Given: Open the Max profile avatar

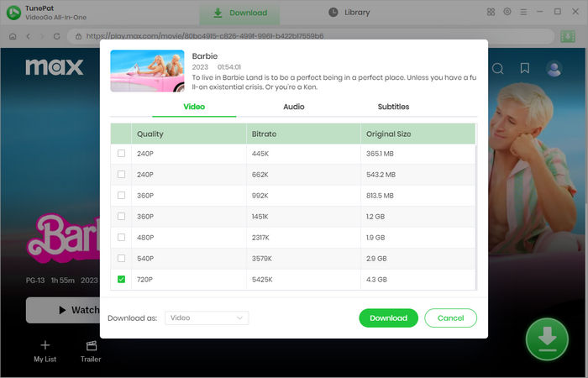Looking at the screenshot, I should coord(554,69).
